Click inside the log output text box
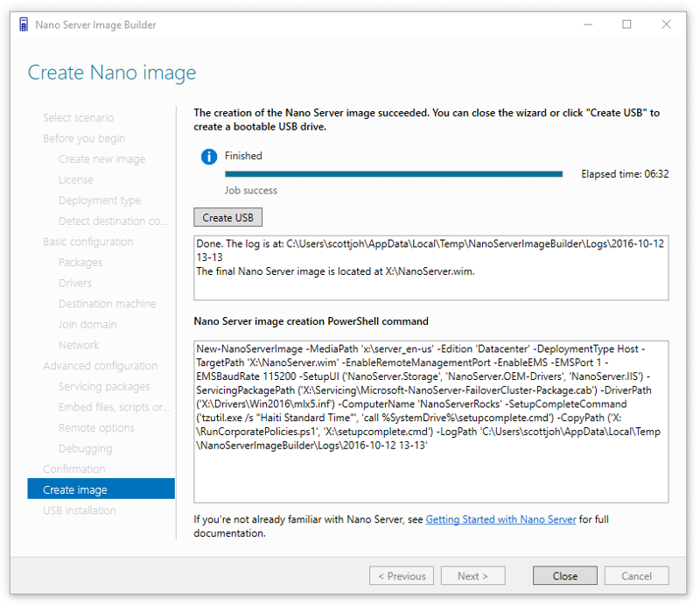Image resolution: width=700 pixels, height=605 pixels. [430, 268]
